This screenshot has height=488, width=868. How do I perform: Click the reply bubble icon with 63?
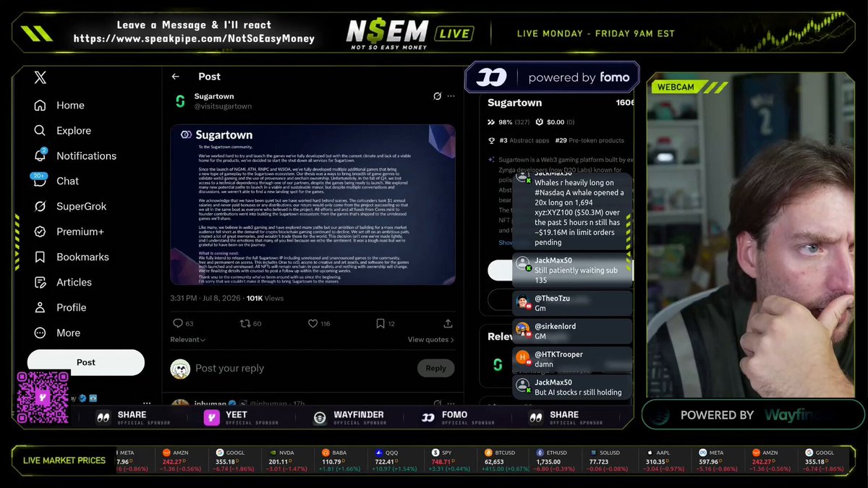(x=178, y=324)
